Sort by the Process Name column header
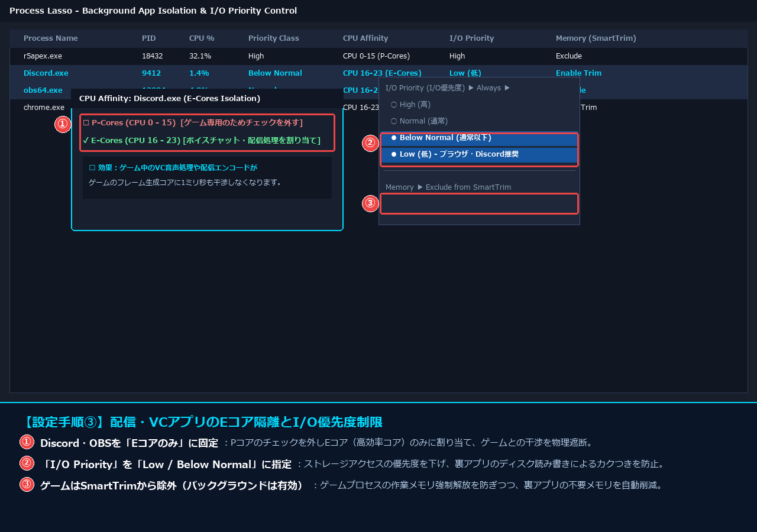The image size is (757, 532). click(51, 38)
